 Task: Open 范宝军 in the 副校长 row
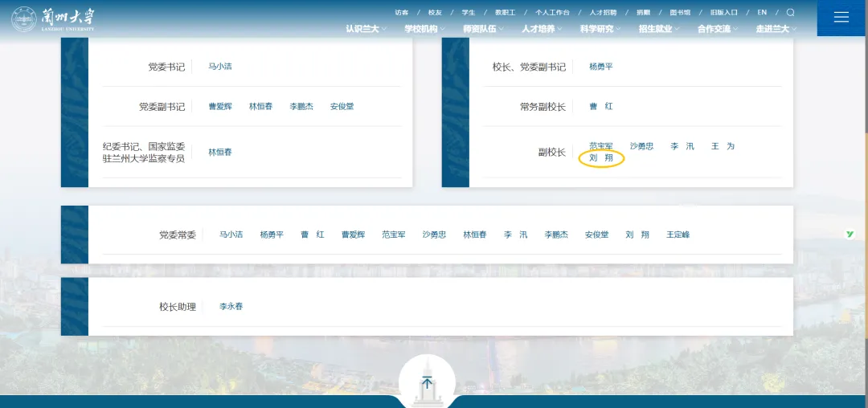click(601, 146)
